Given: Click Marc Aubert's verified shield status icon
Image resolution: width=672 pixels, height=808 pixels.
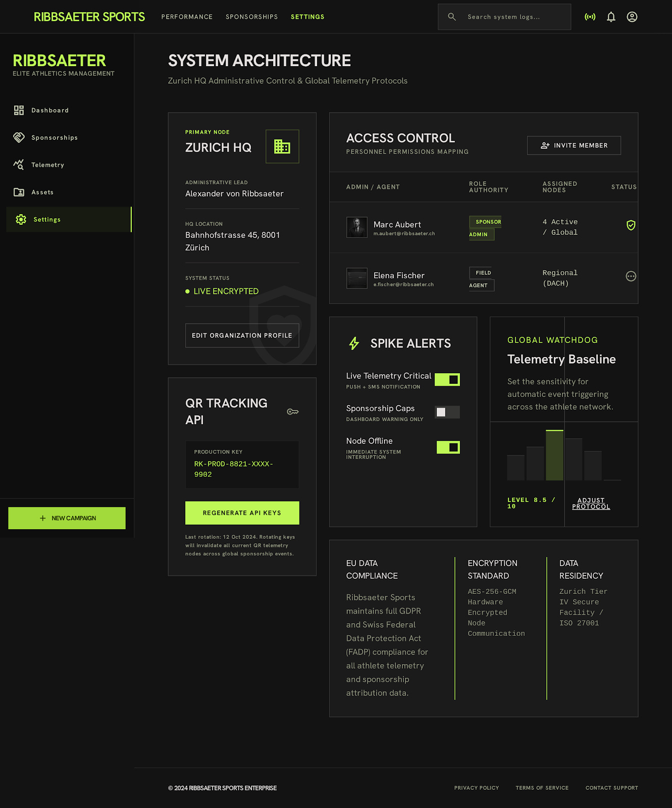Looking at the screenshot, I should pos(631,225).
